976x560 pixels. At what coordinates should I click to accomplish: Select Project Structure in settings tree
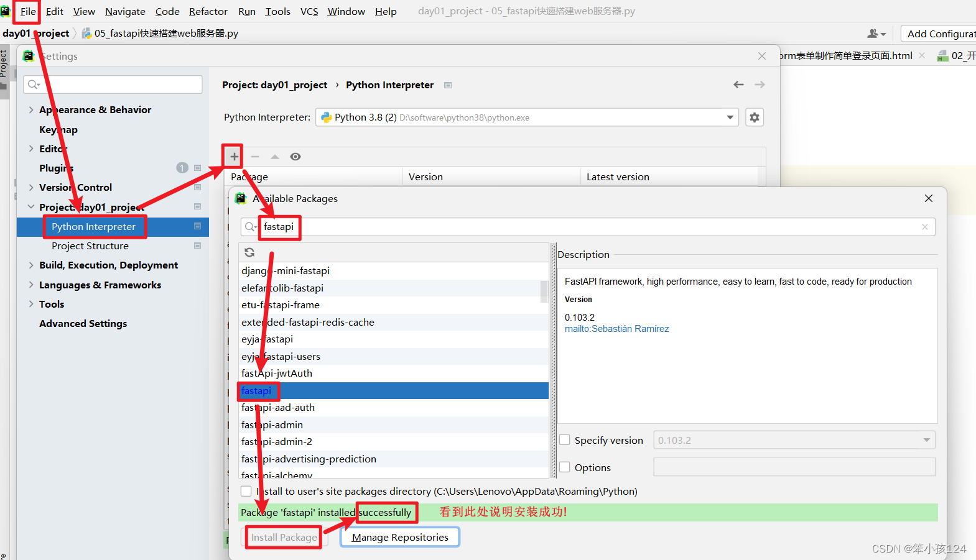[x=90, y=246]
